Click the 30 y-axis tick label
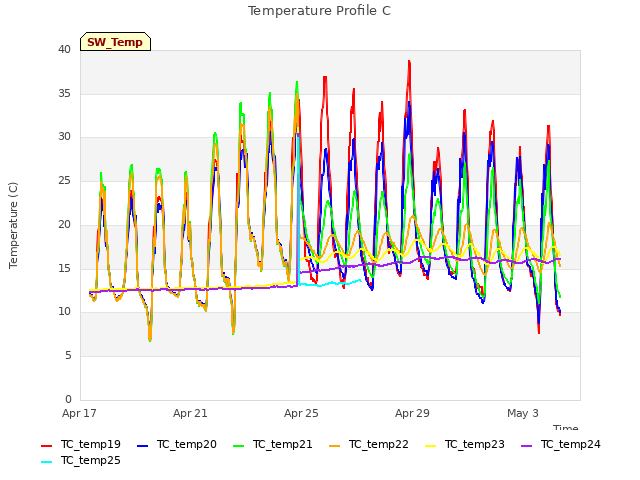The width and height of the screenshot is (640, 480). 64,137
